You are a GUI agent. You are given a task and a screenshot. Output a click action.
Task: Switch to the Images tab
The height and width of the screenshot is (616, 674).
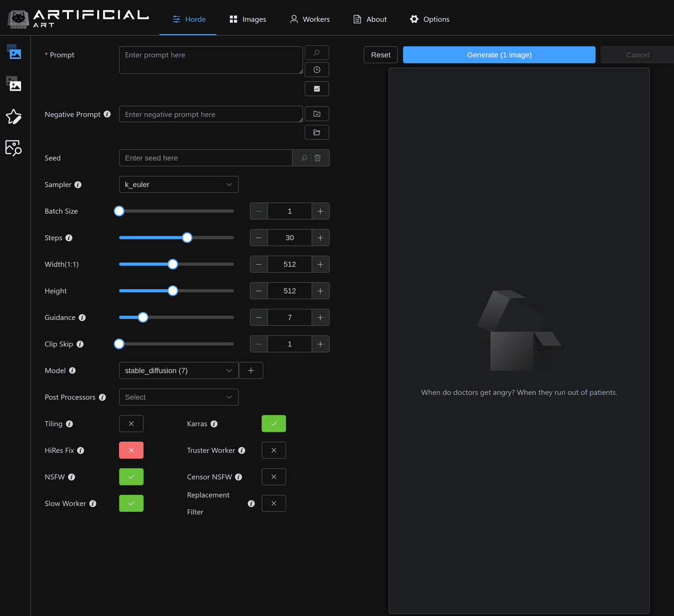point(247,19)
